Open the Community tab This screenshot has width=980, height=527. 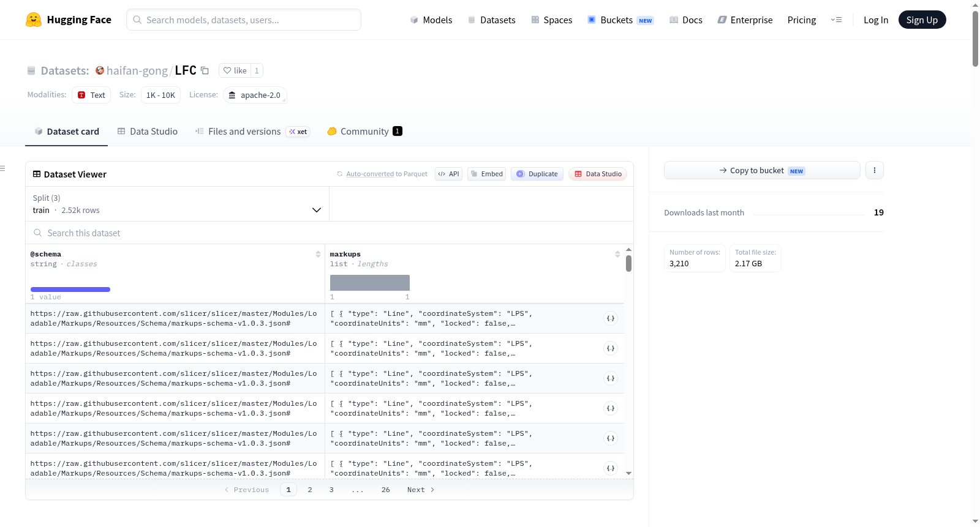(x=364, y=132)
